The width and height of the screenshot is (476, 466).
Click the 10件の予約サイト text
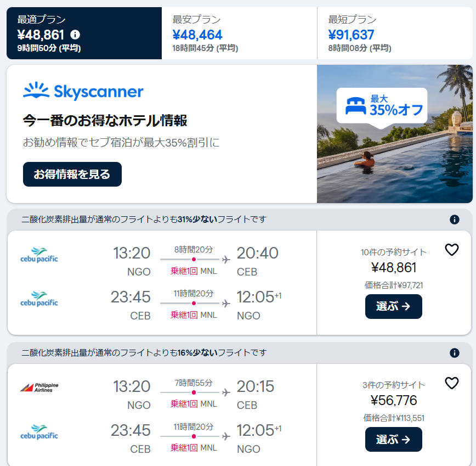394,252
